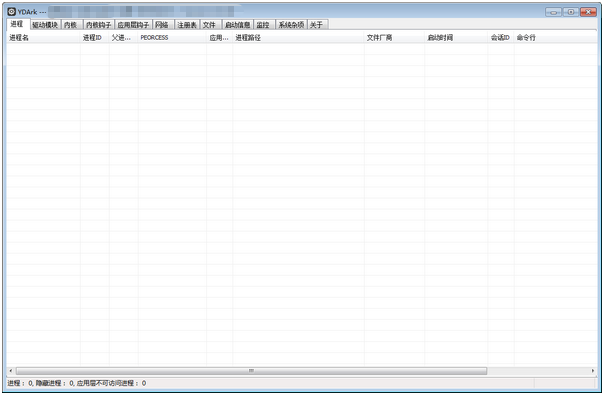Click the status bar text 隐藏进程: 0

pyautogui.click(x=55, y=383)
